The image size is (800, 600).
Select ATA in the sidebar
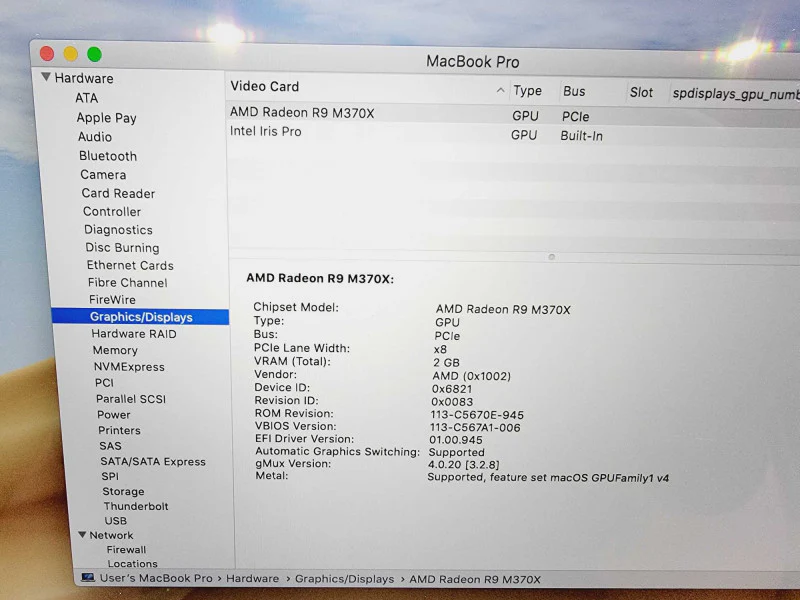(x=87, y=98)
